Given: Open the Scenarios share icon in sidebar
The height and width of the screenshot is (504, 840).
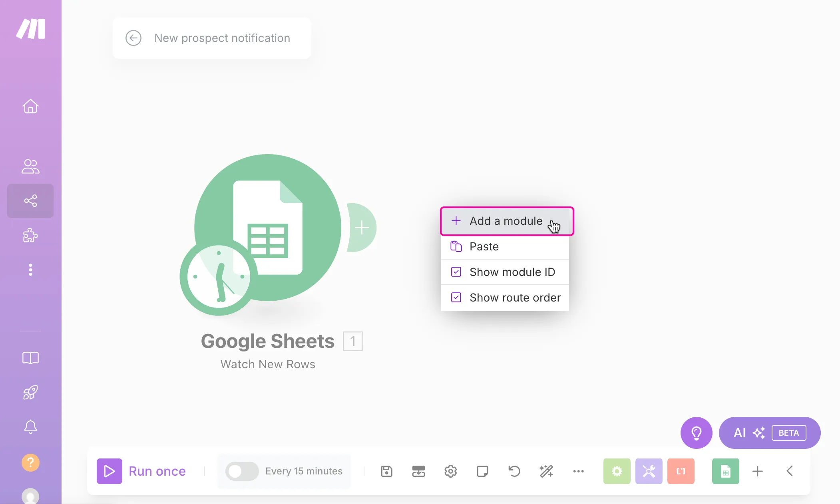Looking at the screenshot, I should (x=30, y=200).
